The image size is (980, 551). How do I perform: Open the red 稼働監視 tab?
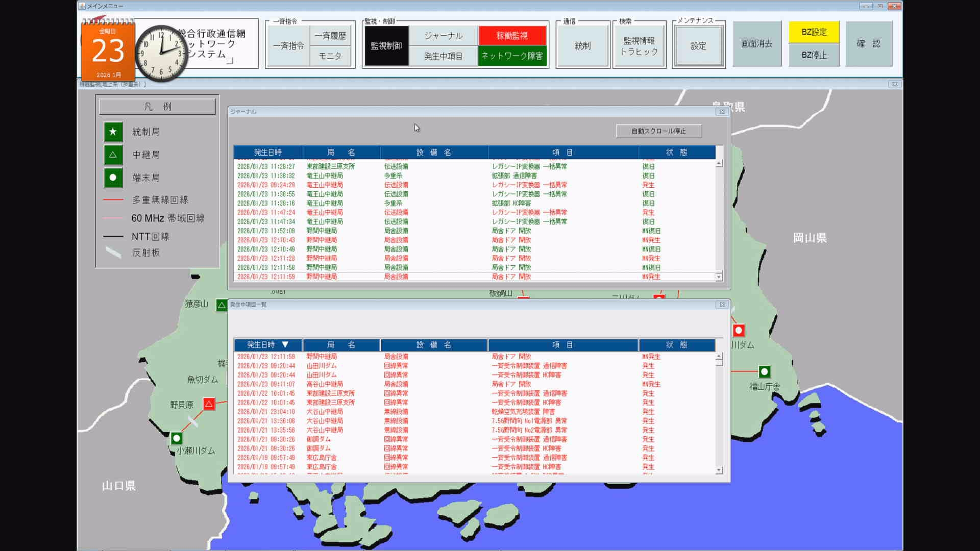(x=512, y=35)
